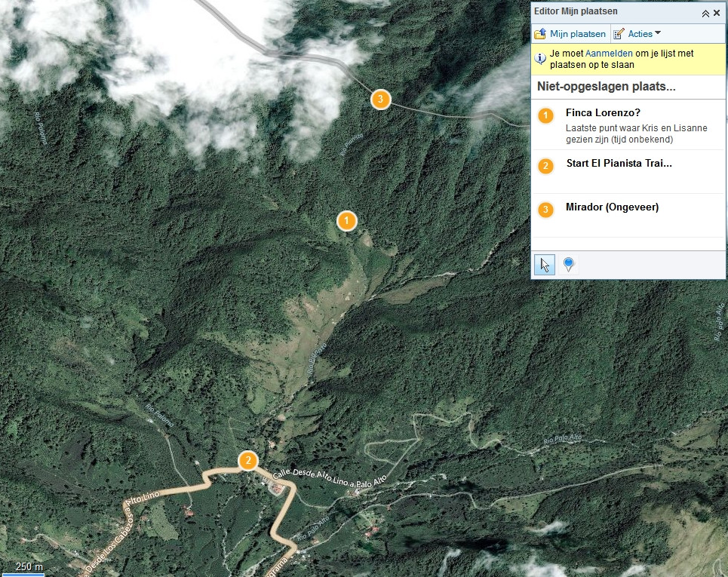
Task: Close the Editor Mijn plaatsen panel
Action: coord(717,13)
